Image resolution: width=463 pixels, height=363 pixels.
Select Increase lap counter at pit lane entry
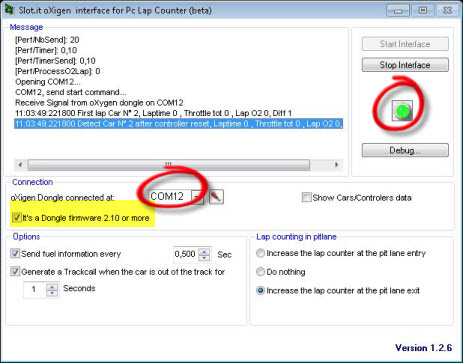260,253
